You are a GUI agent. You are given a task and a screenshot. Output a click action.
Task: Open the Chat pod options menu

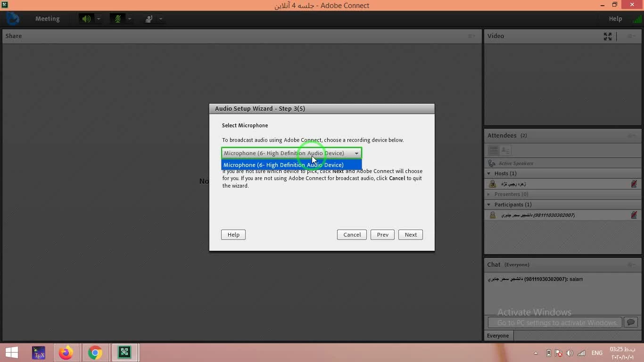coord(631,264)
